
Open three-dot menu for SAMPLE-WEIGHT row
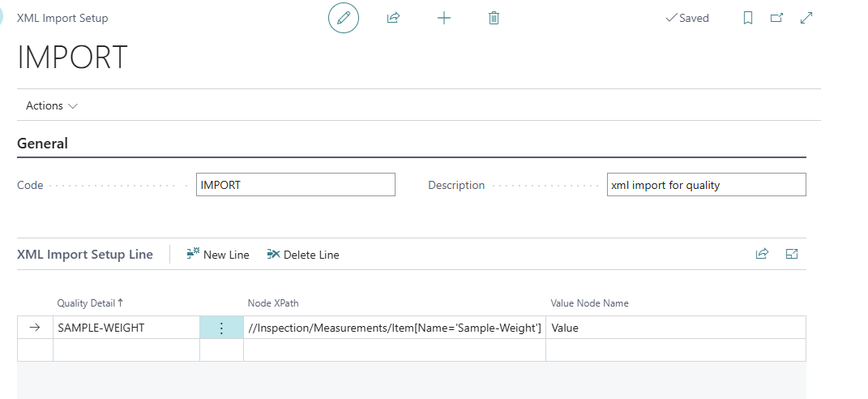pyautogui.click(x=221, y=328)
